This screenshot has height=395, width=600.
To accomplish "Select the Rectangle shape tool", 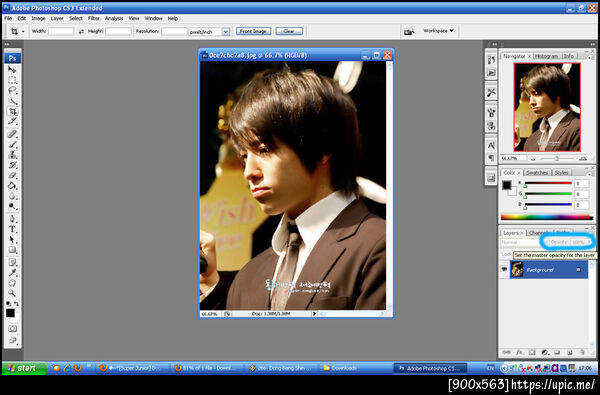I will pos(12,250).
